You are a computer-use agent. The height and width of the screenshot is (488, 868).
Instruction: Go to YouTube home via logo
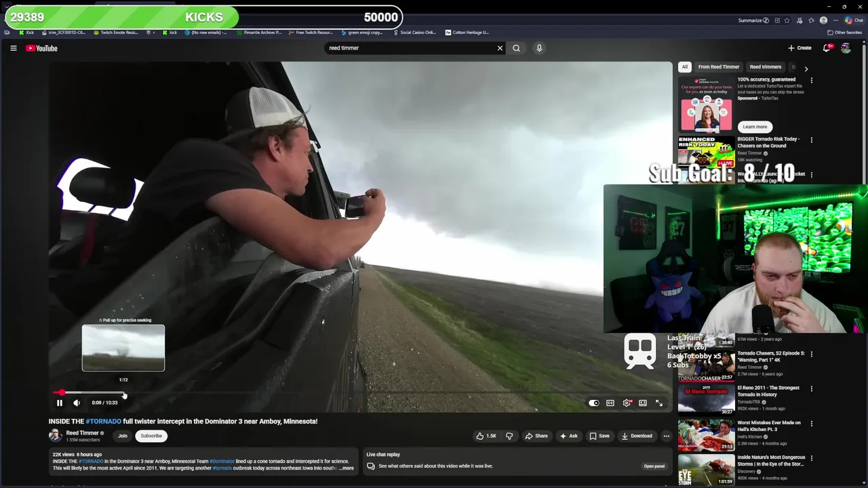(x=41, y=48)
